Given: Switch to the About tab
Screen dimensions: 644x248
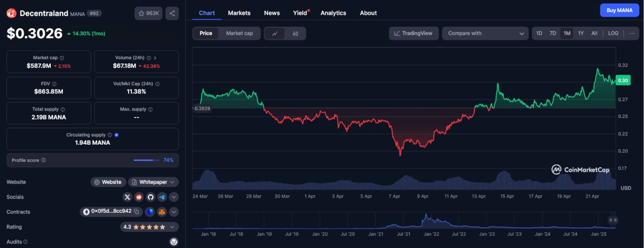Looking at the screenshot, I should pyautogui.click(x=368, y=13).
